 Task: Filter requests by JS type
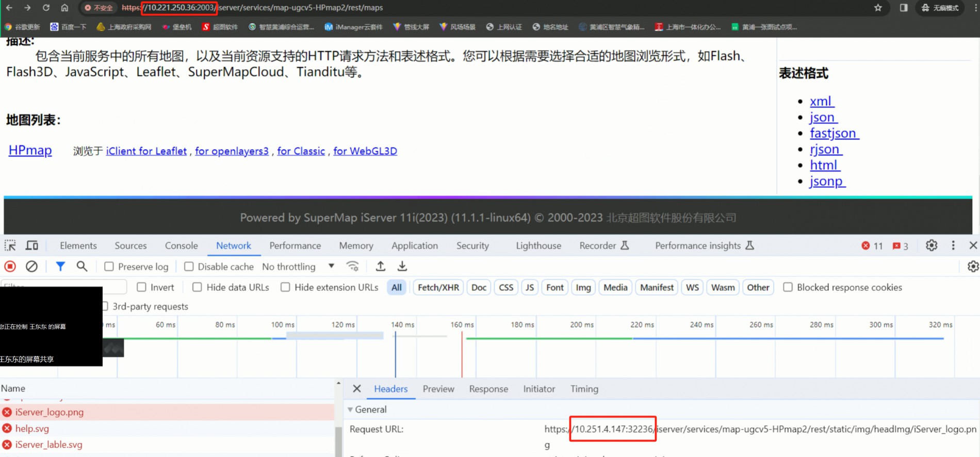(x=530, y=287)
